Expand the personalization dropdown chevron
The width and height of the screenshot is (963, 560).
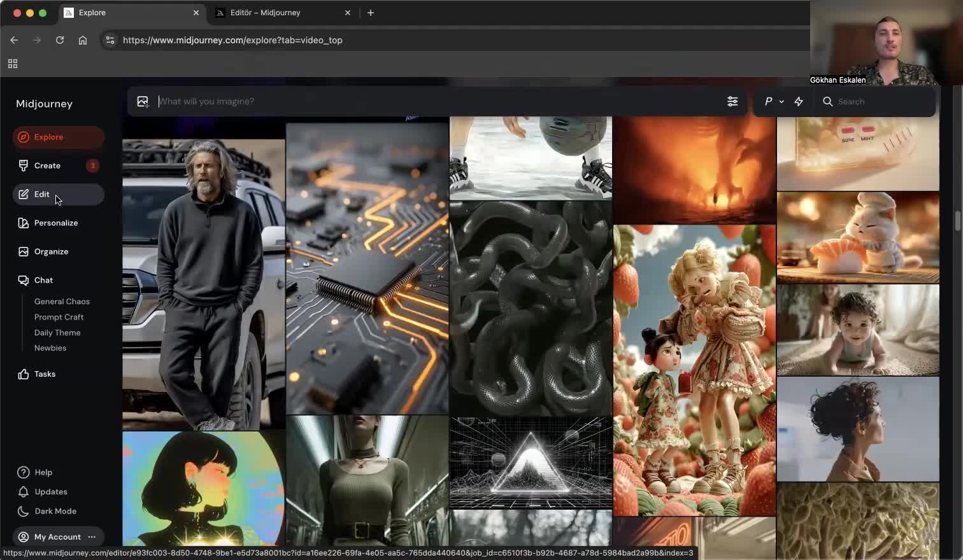[781, 101]
